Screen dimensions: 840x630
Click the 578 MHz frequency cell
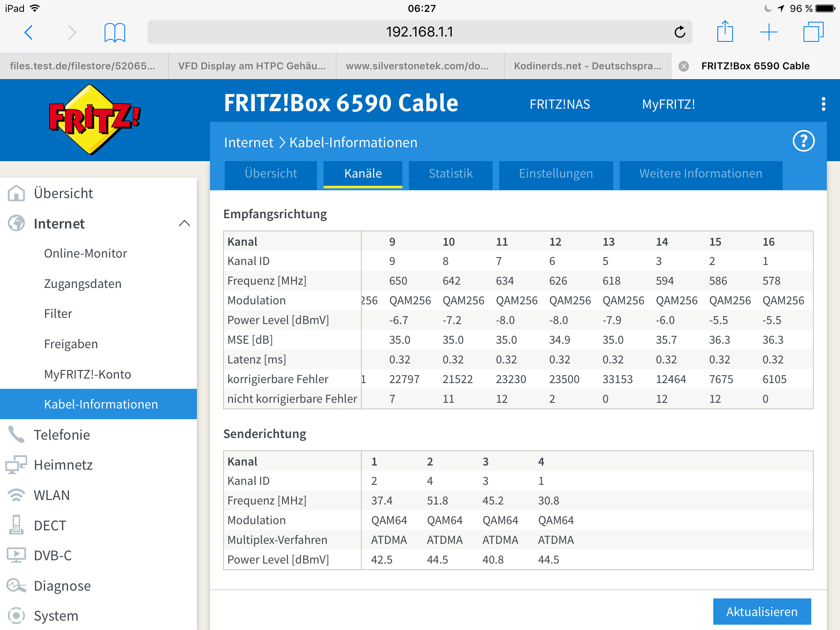(771, 281)
